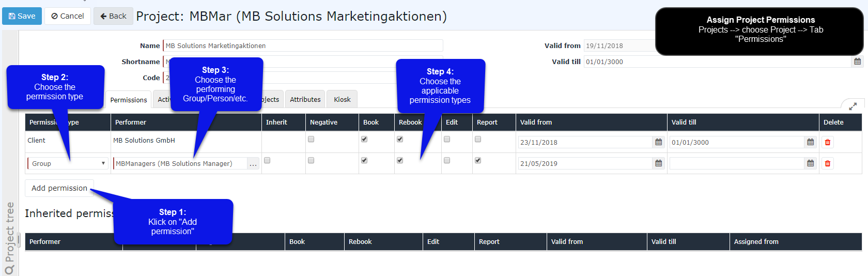The width and height of the screenshot is (868, 276).
Task: Click Client row Valid from 23/11/2018 field
Action: pos(585,142)
